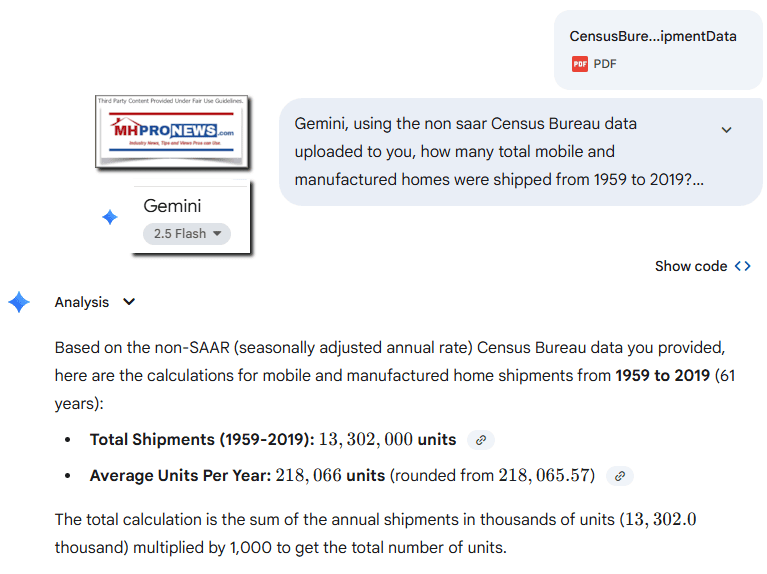Click the 218,066 units average figure
This screenshot has height=574, width=767.
(330, 476)
